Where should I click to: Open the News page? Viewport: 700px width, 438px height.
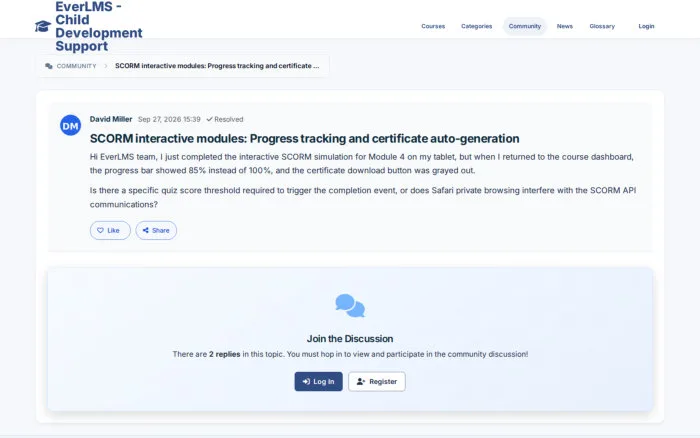click(565, 26)
